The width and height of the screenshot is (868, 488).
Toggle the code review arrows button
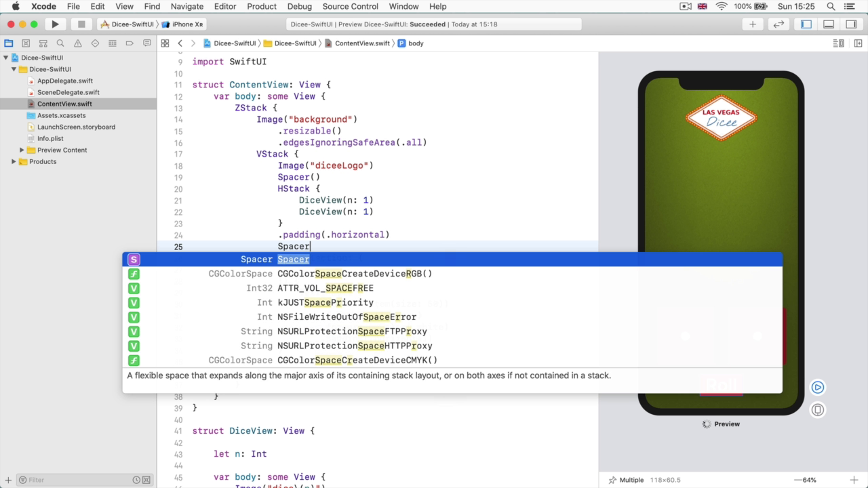(x=778, y=24)
